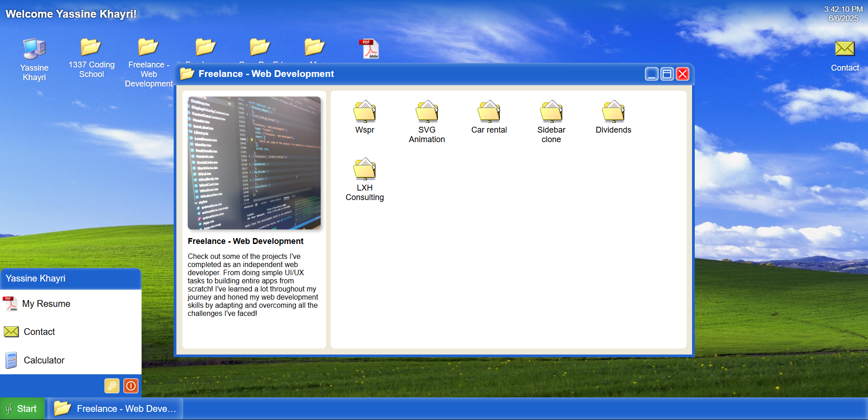The width and height of the screenshot is (868, 420).
Task: Click the date 6/6/2025
Action: point(843,18)
